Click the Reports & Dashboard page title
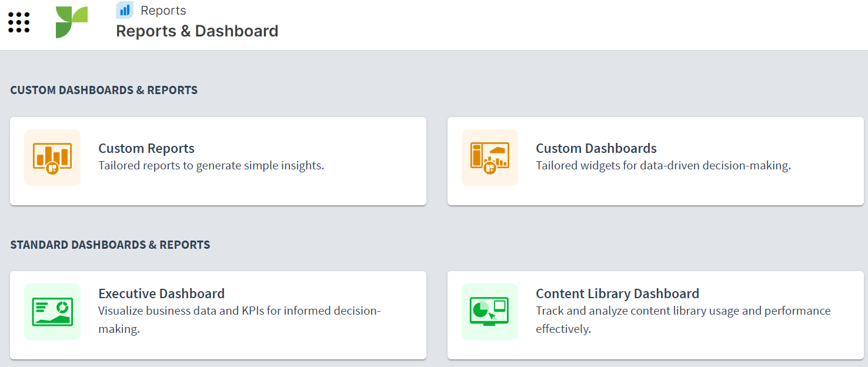The width and height of the screenshot is (868, 367). [197, 31]
